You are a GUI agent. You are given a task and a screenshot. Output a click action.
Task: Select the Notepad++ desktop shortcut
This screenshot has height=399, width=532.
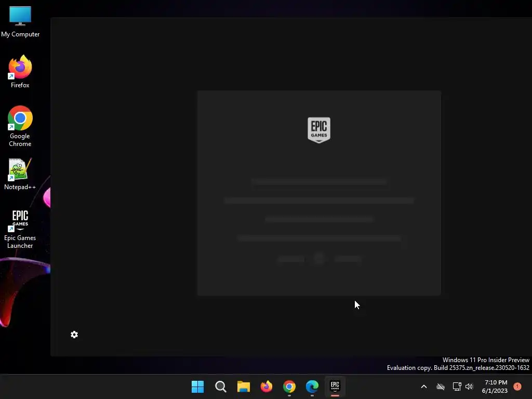20,174
